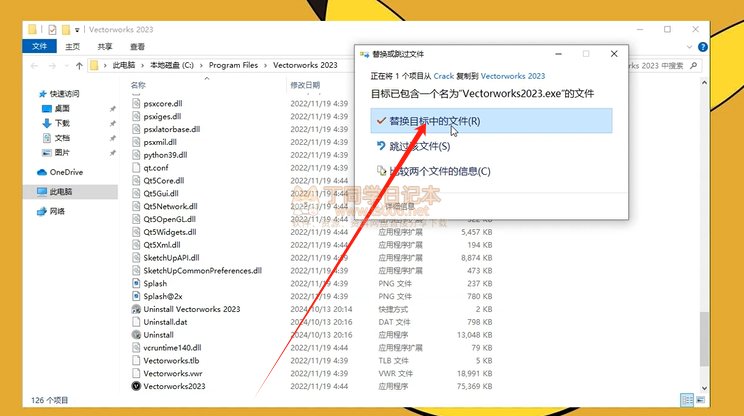Open the 共享 ribbon tab
Viewport: 744px width, 416px height.
[105, 46]
